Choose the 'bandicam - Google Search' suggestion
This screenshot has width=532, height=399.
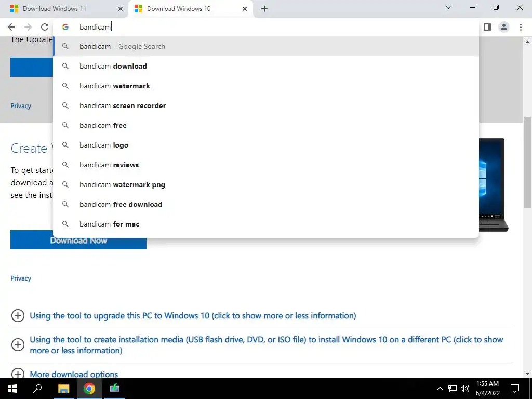click(266, 46)
